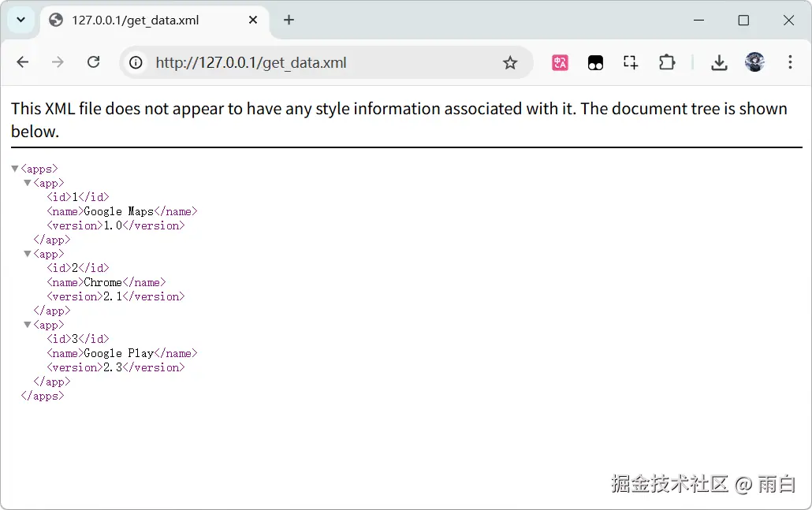Screen dimensions: 812x510
Task: Close the current get_data.xml tab
Action: point(252,20)
